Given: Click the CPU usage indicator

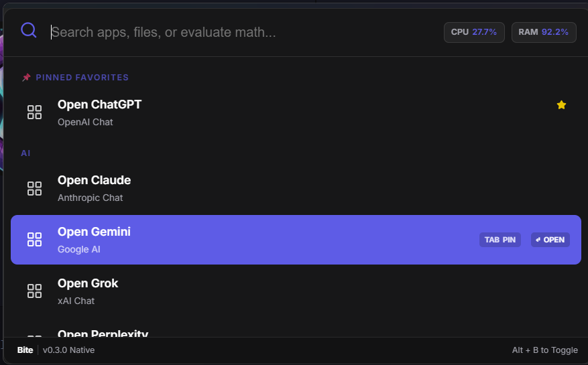Looking at the screenshot, I should tap(473, 32).
